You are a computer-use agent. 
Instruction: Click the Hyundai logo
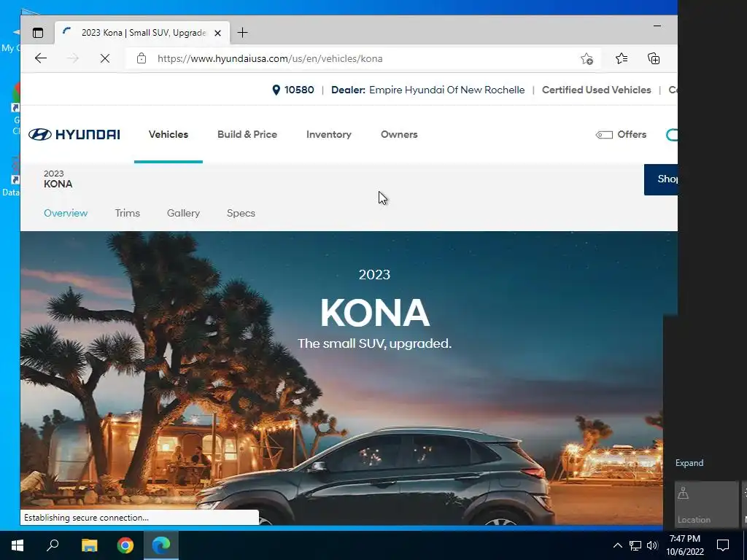pos(74,134)
